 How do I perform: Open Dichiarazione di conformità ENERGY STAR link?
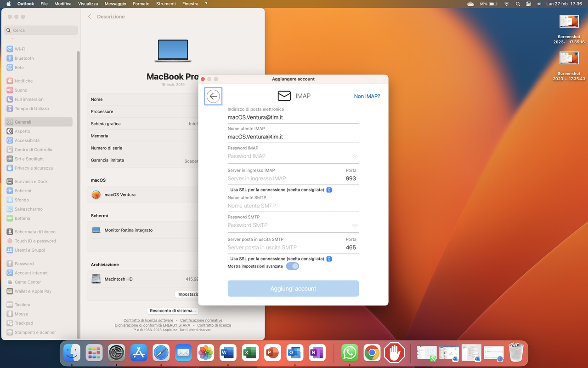[x=153, y=325]
